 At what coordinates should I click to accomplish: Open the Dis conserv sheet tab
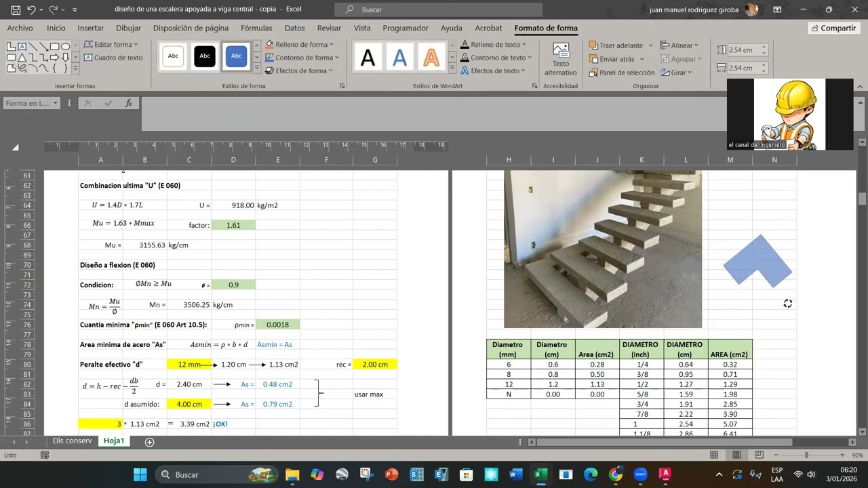point(72,441)
